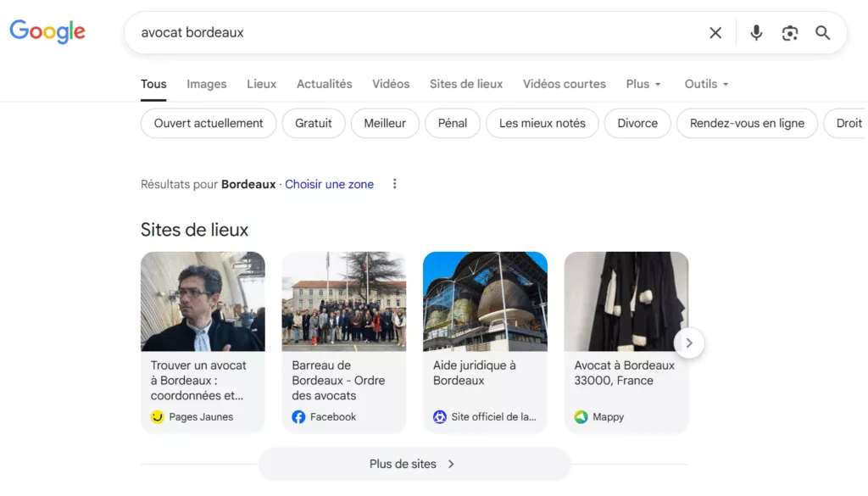This screenshot has height=496, width=868.
Task: Switch to the Images tab
Action: pos(207,84)
